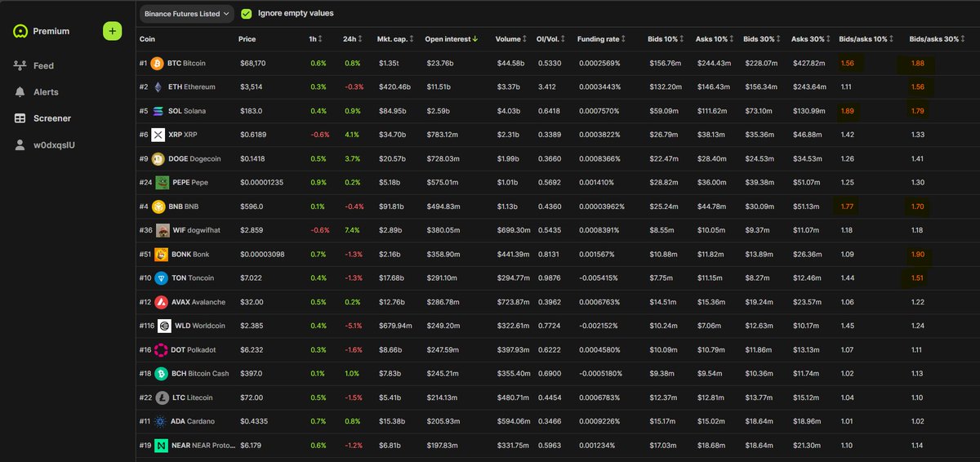The image size is (980, 462).
Task: Click the XRP coin icon
Action: (x=157, y=134)
